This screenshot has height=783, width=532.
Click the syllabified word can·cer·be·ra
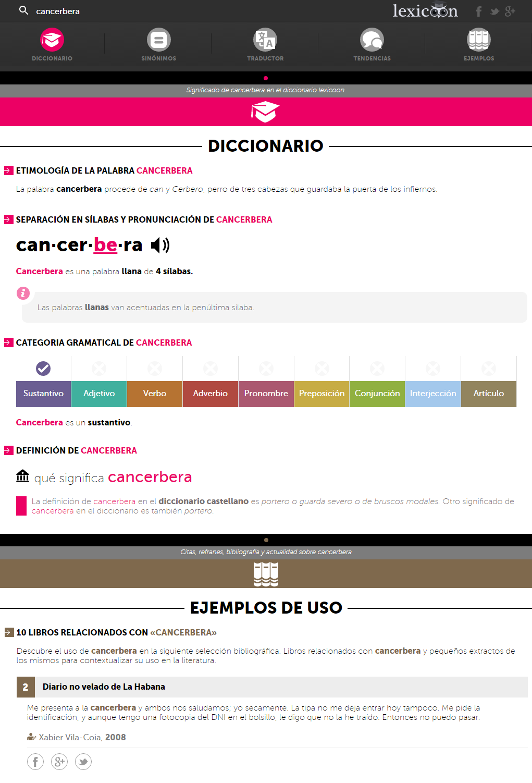79,244
